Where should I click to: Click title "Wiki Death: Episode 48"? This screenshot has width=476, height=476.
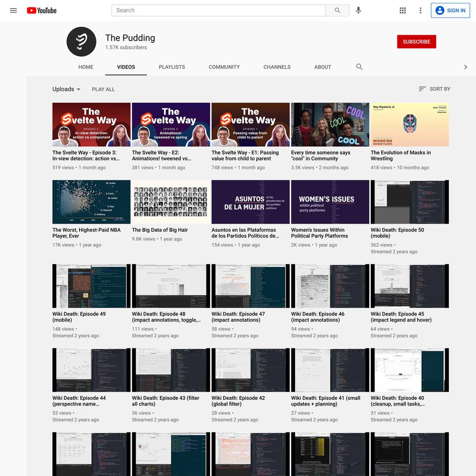click(166, 317)
